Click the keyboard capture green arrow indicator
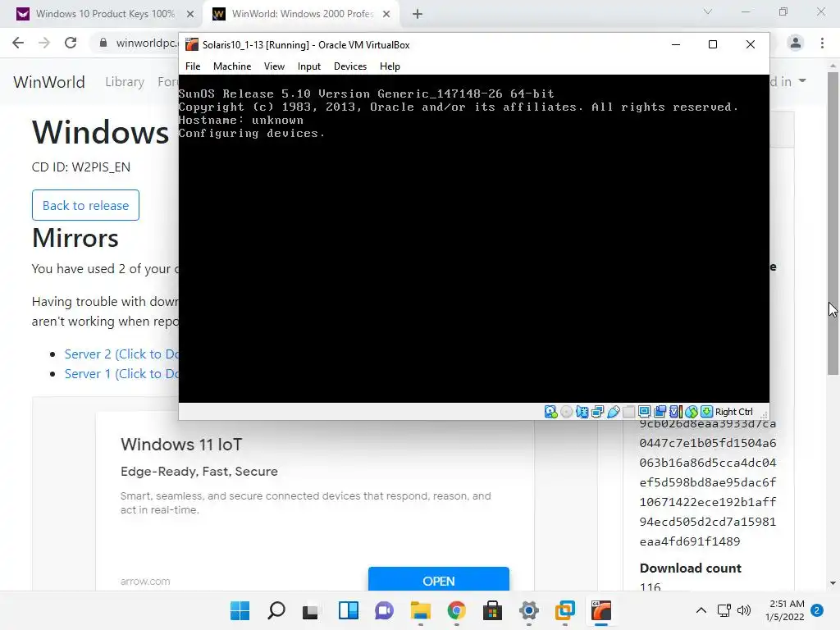 [706, 412]
